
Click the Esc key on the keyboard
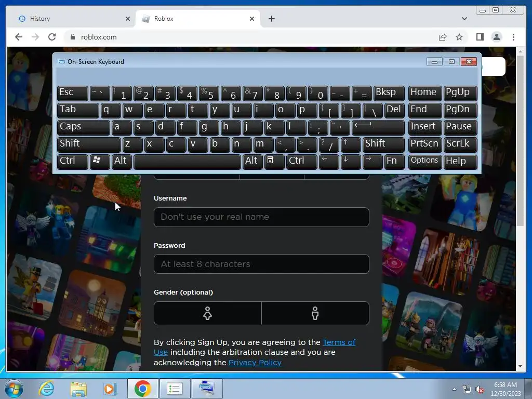tap(73, 93)
